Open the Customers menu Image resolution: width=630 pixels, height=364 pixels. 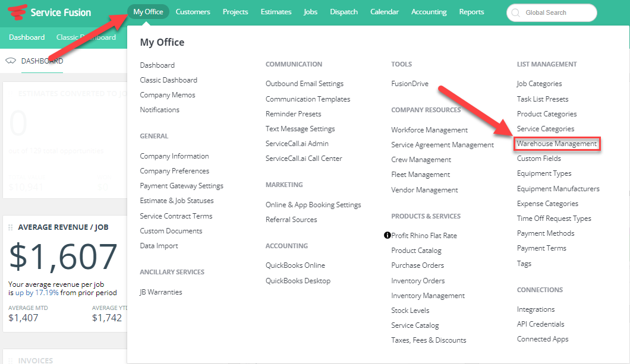coord(193,12)
